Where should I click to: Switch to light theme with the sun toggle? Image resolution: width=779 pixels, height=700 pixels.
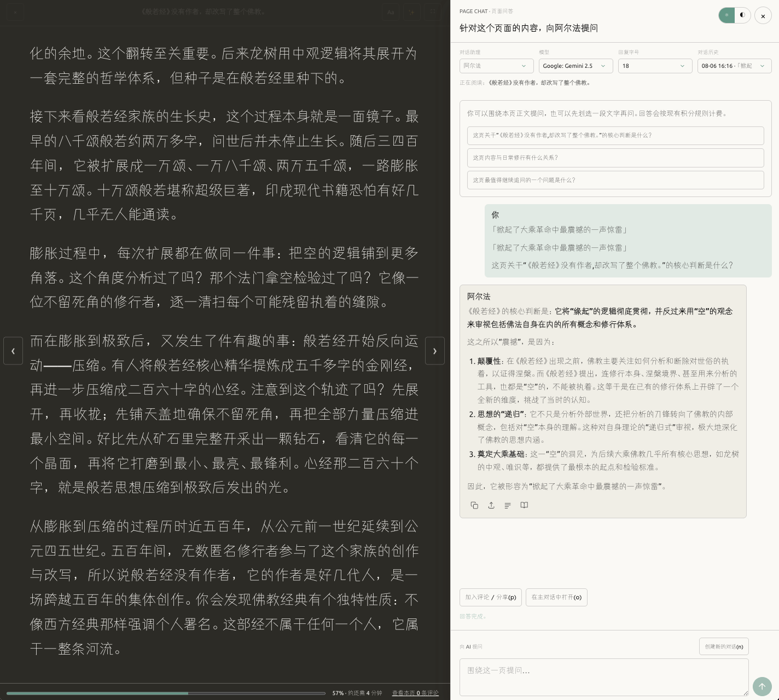(726, 15)
